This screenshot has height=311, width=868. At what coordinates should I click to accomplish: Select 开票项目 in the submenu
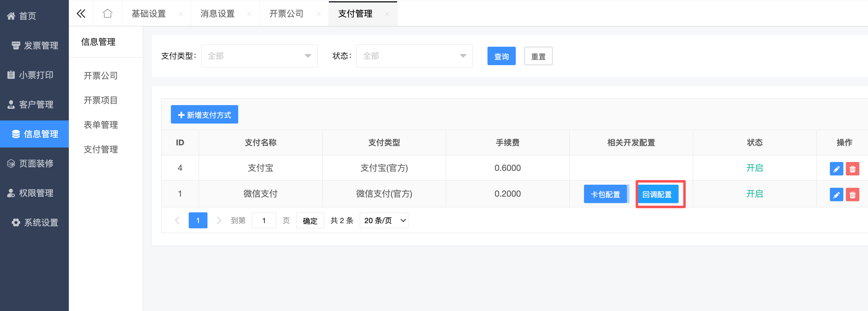(101, 100)
